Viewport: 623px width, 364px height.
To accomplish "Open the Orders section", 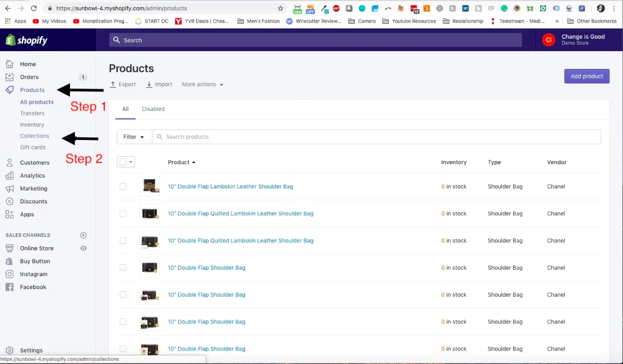I will tap(30, 77).
